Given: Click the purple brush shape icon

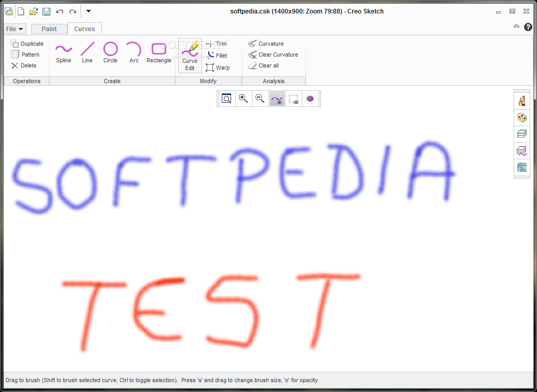Looking at the screenshot, I should [310, 99].
